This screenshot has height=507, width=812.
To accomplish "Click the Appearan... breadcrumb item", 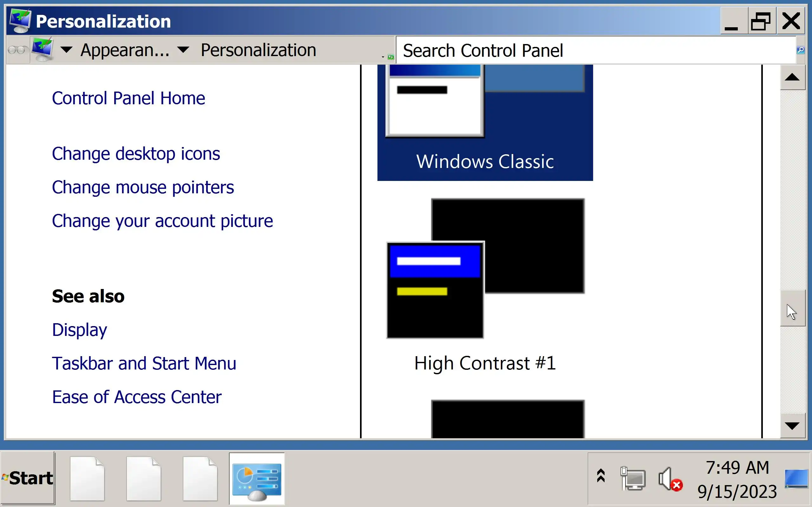I will [125, 50].
